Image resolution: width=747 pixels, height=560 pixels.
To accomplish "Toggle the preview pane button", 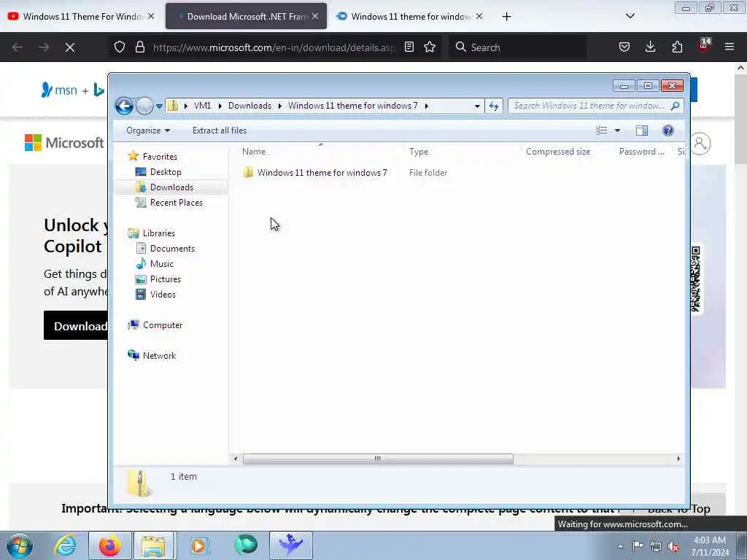I will tap(642, 131).
